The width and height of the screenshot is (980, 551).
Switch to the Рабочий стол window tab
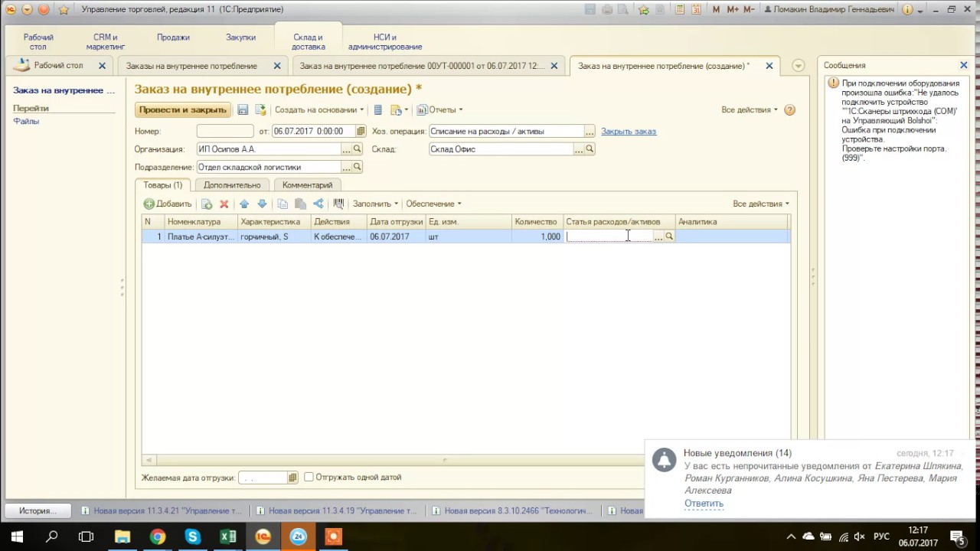click(x=58, y=66)
